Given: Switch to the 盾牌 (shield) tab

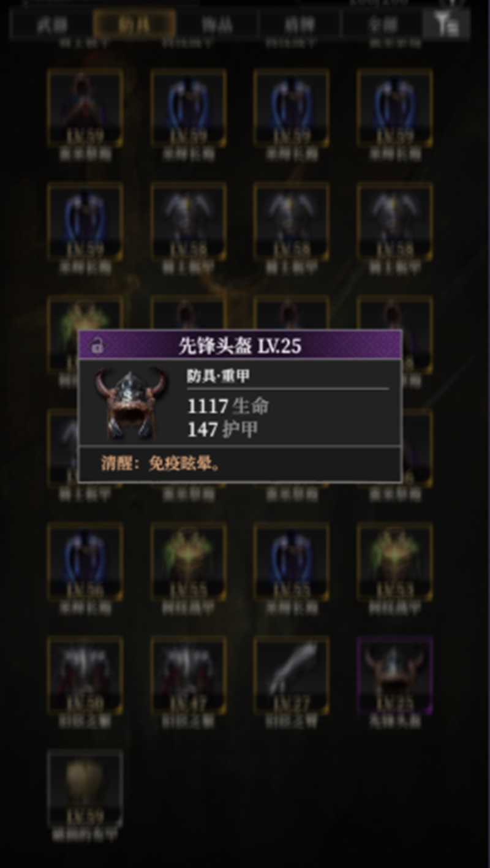Looking at the screenshot, I should (x=300, y=25).
